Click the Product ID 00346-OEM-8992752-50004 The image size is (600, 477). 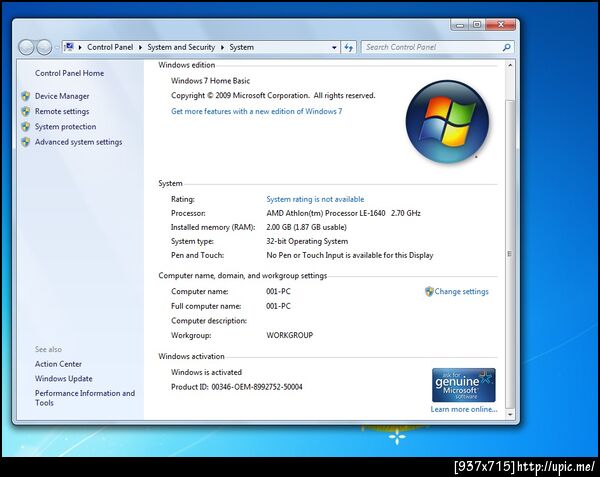pyautogui.click(x=236, y=387)
